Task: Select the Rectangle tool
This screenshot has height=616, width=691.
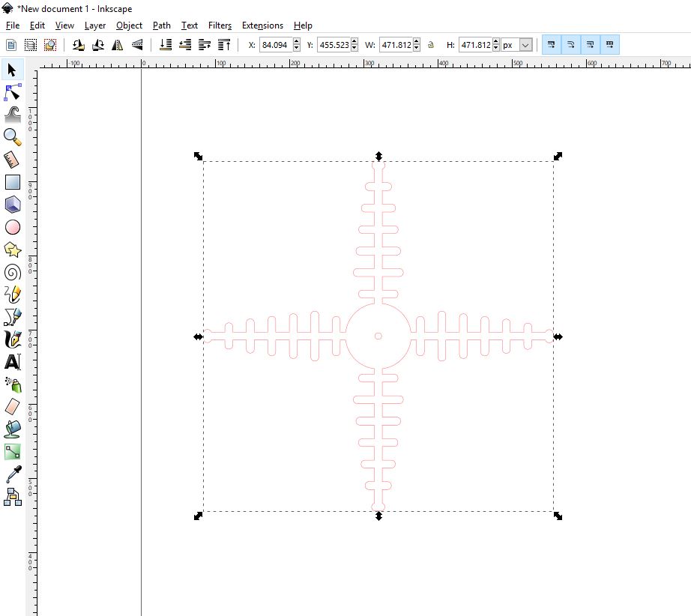Action: [12, 182]
